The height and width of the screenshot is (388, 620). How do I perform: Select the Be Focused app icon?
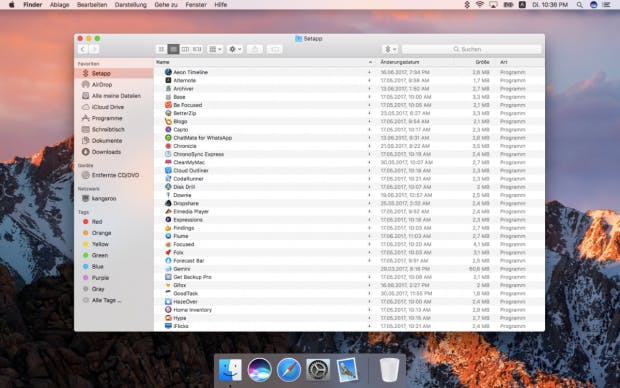168,105
